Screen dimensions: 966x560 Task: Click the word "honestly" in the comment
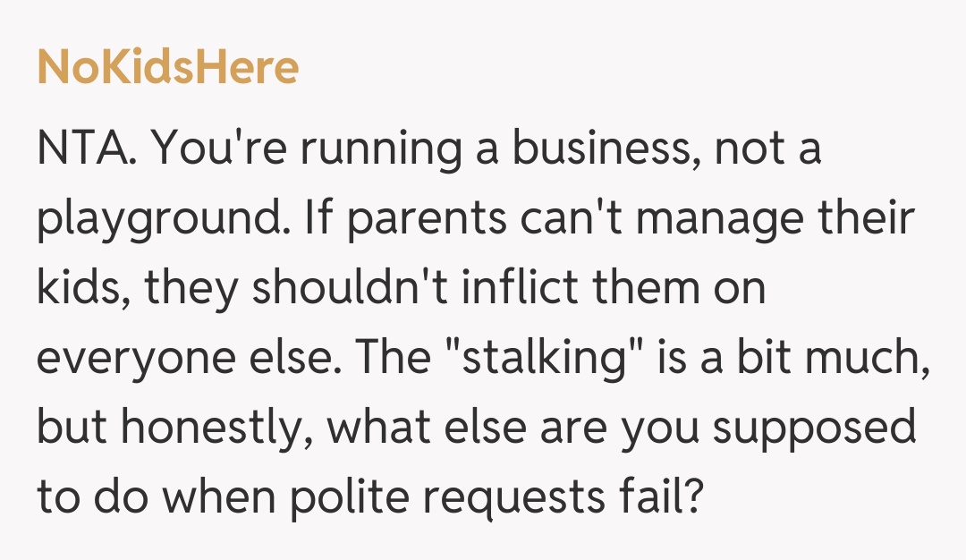pos(213,428)
